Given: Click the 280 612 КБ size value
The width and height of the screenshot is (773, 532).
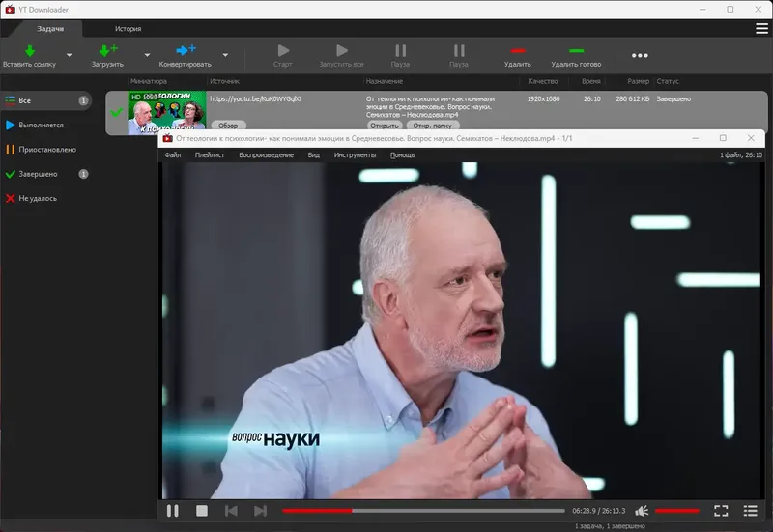Looking at the screenshot, I should [633, 99].
